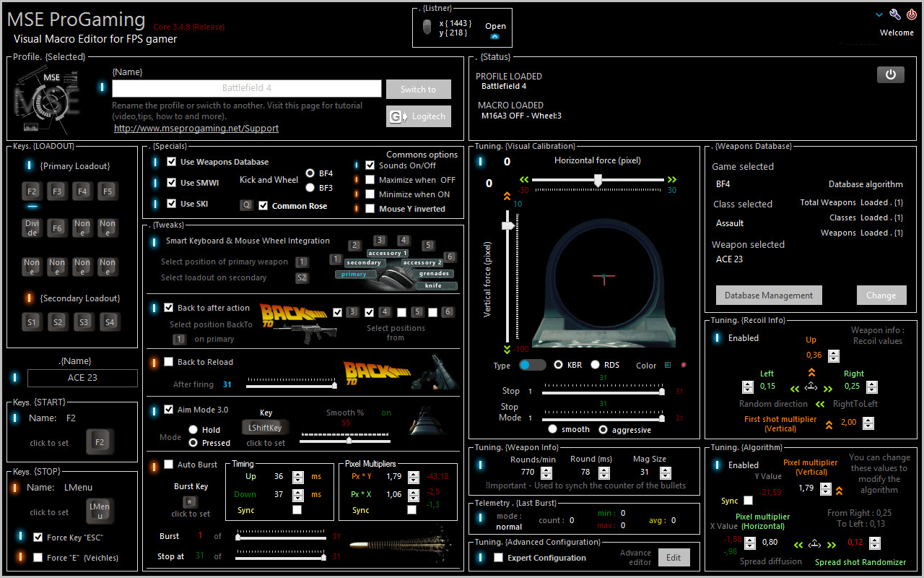
Task: Click the blue indicator beside Recoil Info Enabled
Action: click(717, 337)
